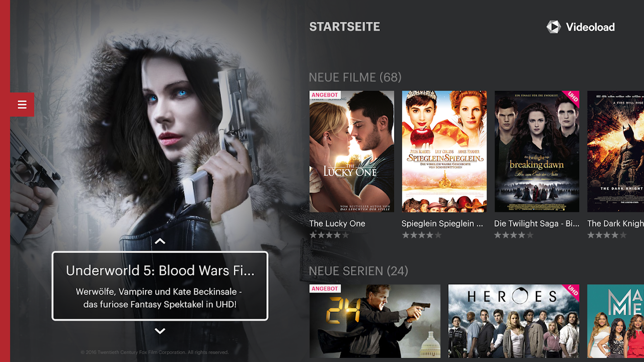Click the UHD ribbon on Breaking Dawn poster
The height and width of the screenshot is (362, 644).
point(572,98)
